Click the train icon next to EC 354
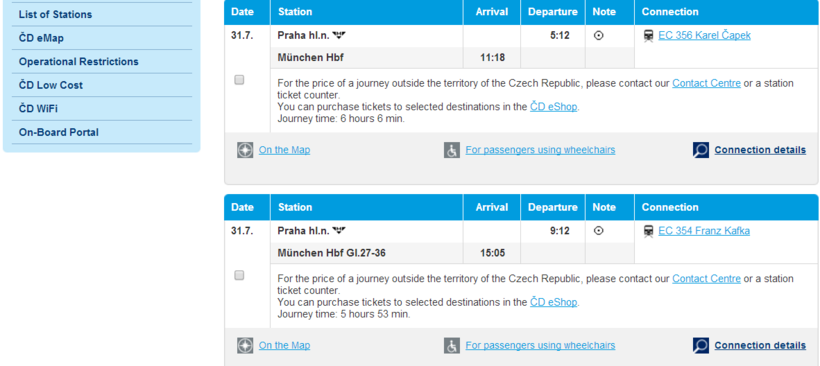 click(648, 231)
